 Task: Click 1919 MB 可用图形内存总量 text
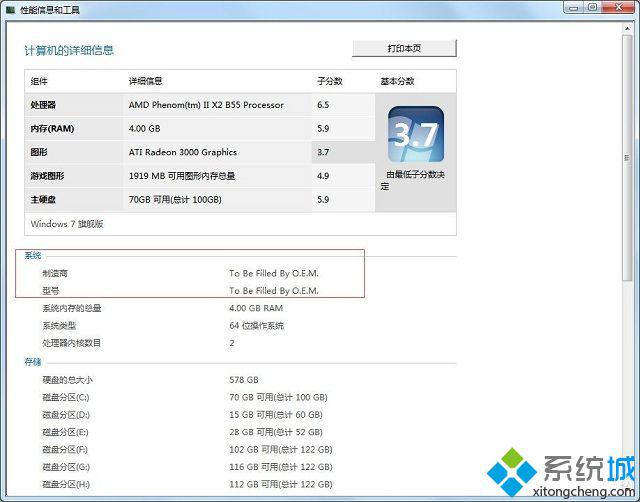pos(182,176)
